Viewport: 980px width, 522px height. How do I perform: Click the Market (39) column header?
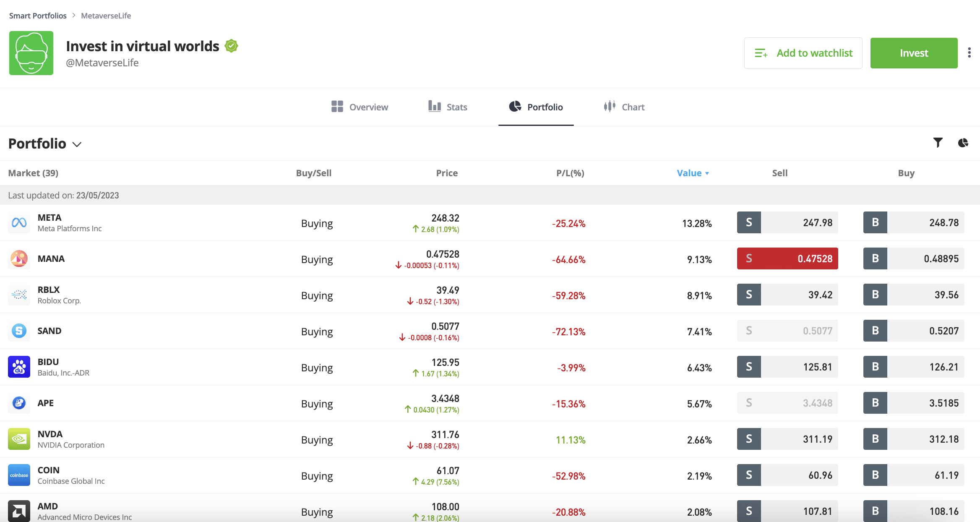coord(33,173)
